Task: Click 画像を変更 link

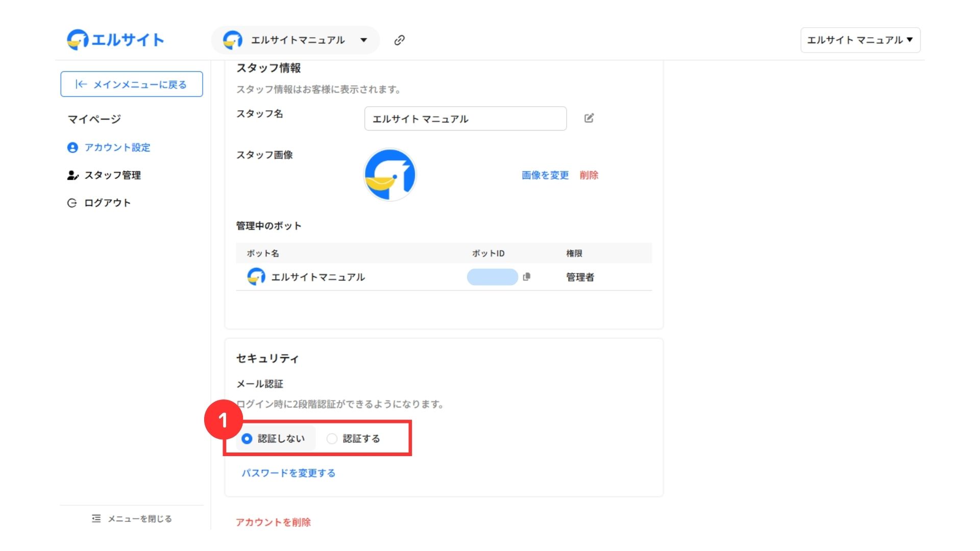Action: [545, 175]
